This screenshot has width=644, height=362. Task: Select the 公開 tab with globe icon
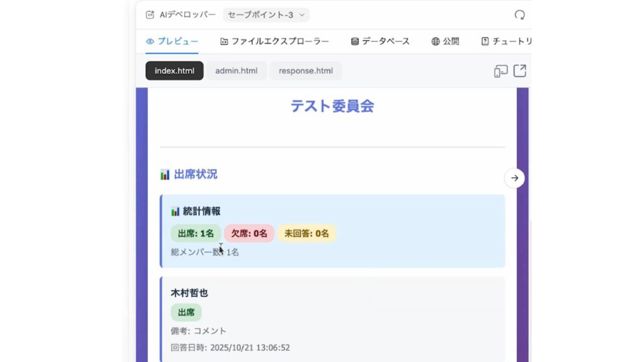point(445,41)
